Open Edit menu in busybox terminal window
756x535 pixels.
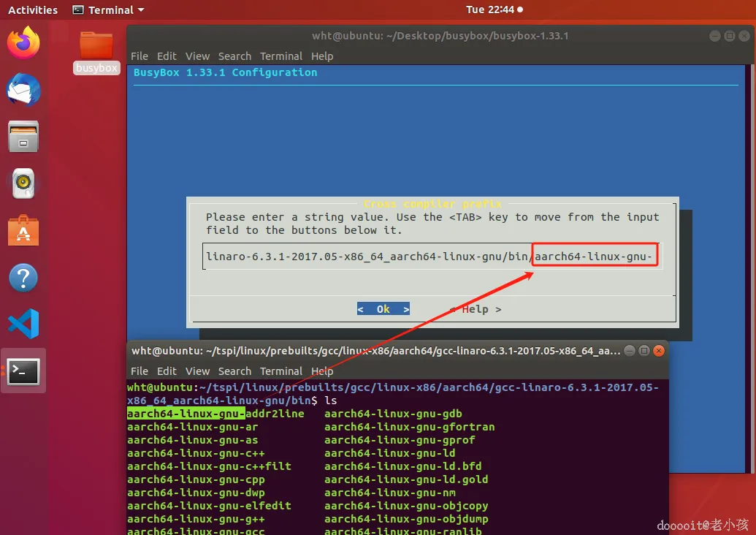point(167,56)
